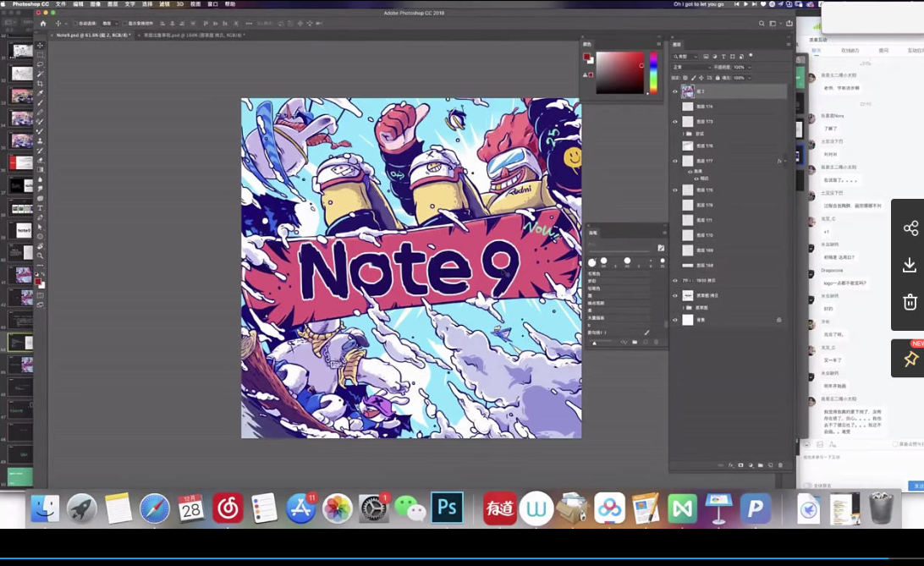Screen dimensions: 924x566
Task: Hide the 原草图 拷贝 layer
Action: coord(675,295)
